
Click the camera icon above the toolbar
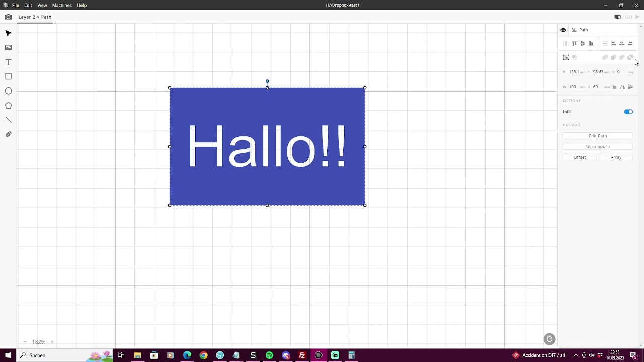[x=8, y=17]
